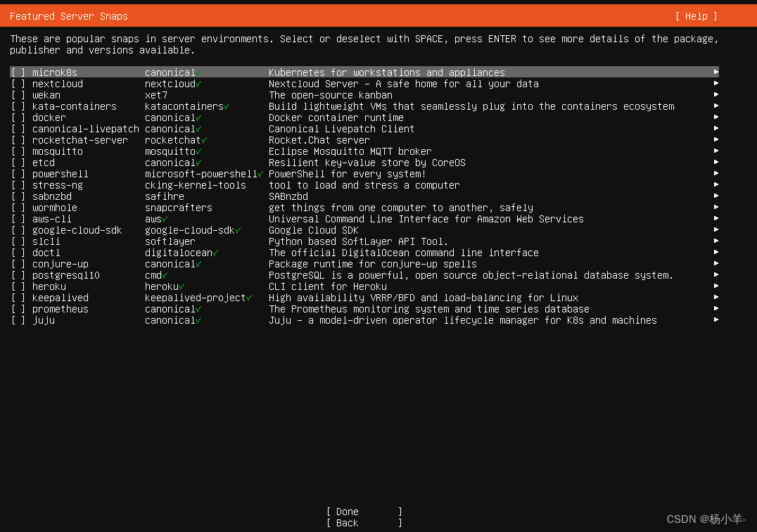Click the Help button in header
Viewport: 757px width, 532px height.
[x=696, y=16]
